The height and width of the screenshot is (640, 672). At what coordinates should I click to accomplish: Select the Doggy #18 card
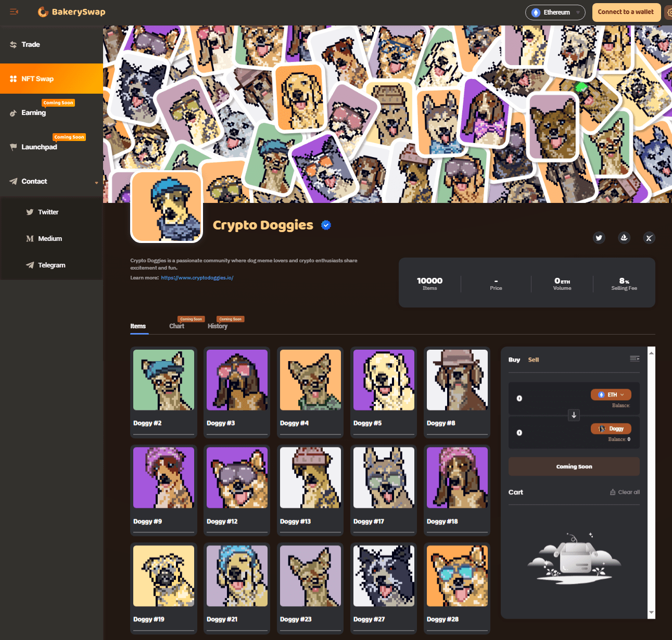(457, 490)
